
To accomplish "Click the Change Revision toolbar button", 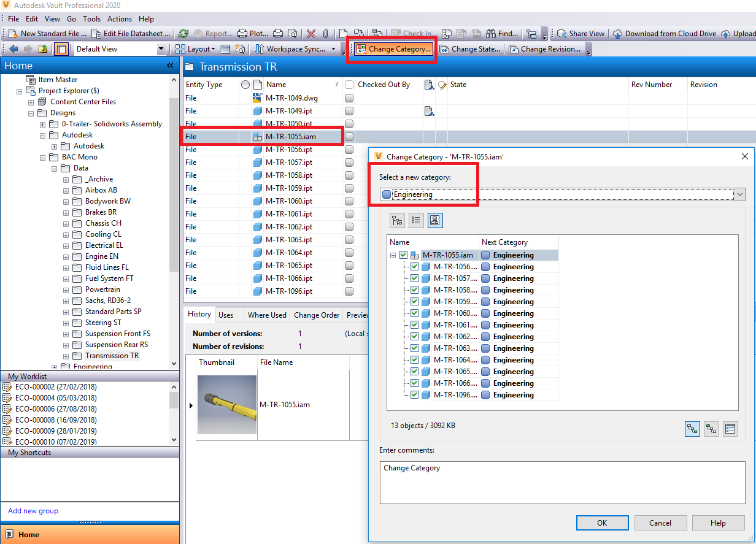I will click(544, 49).
